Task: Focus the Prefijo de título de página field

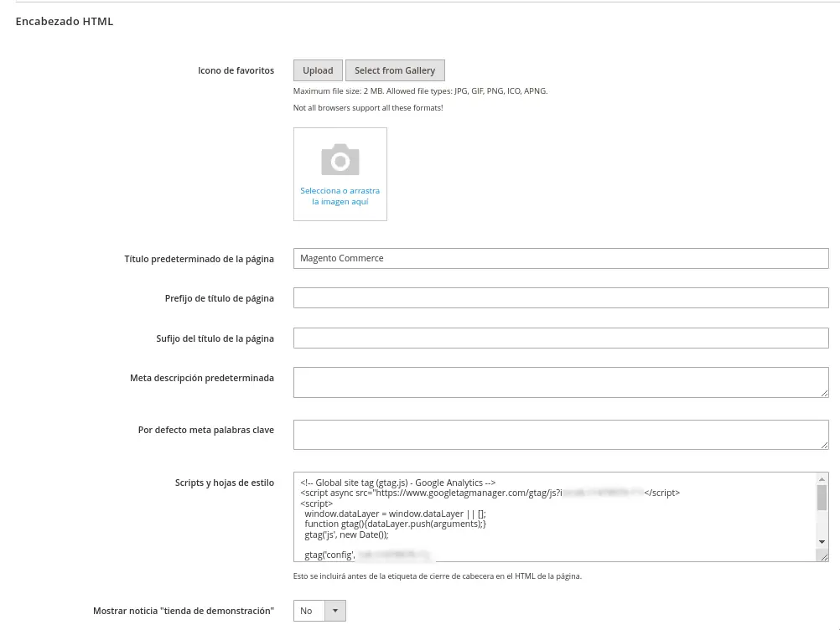Action: coord(561,298)
